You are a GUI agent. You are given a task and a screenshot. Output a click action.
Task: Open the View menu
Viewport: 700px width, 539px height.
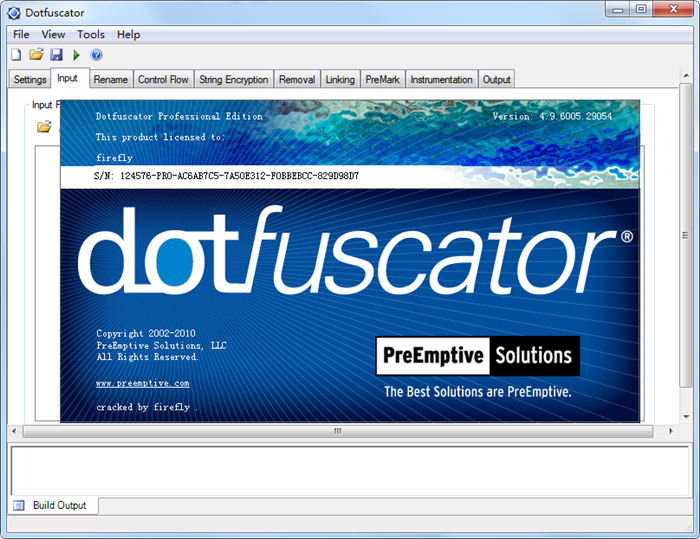tap(53, 34)
